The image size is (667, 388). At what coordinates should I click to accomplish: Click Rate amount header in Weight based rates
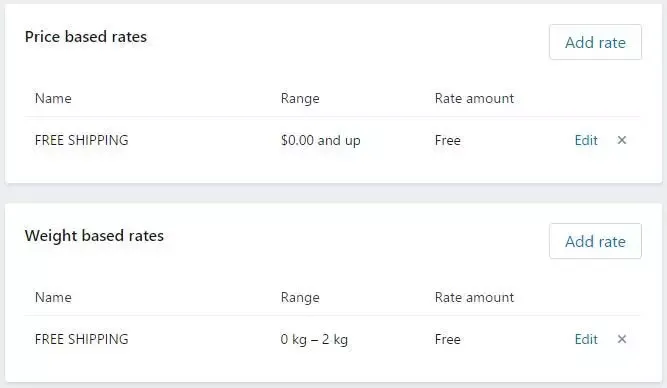pyautogui.click(x=474, y=297)
